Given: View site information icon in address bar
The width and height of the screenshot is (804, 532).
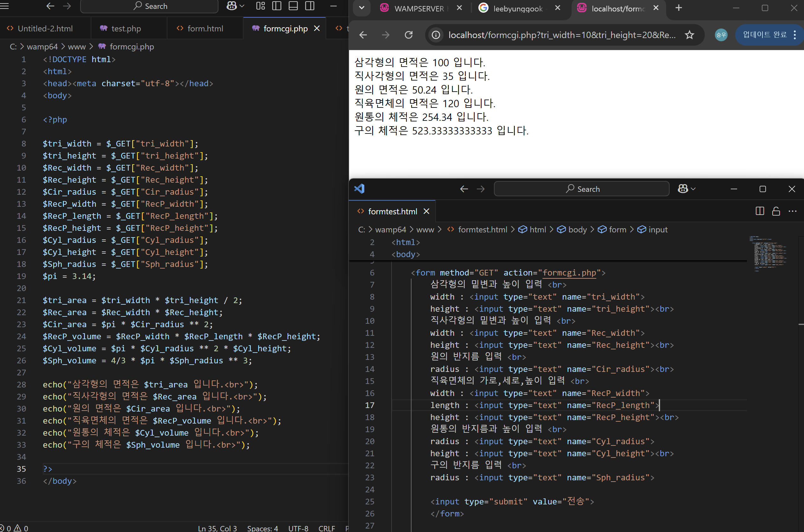Looking at the screenshot, I should (436, 35).
